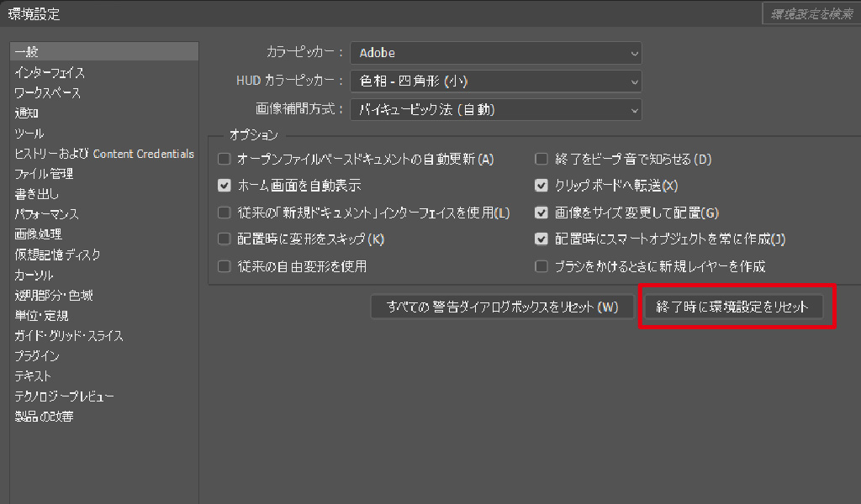Open the パフォーマンス preferences category
Image resolution: width=861 pixels, height=504 pixels.
(46, 214)
